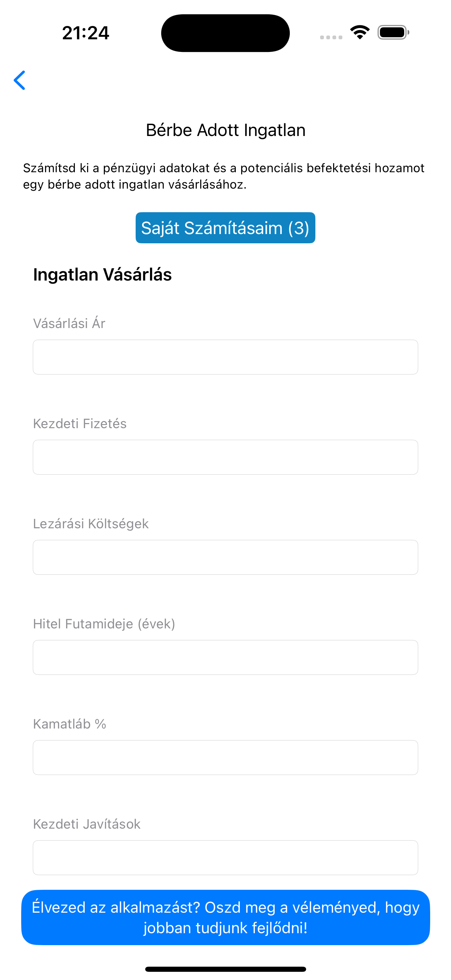Tap the cellular signal dots icon

point(331,37)
